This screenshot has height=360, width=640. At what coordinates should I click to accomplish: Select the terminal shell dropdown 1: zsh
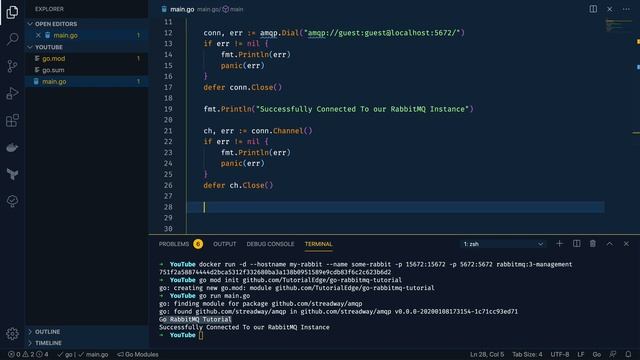coord(503,244)
